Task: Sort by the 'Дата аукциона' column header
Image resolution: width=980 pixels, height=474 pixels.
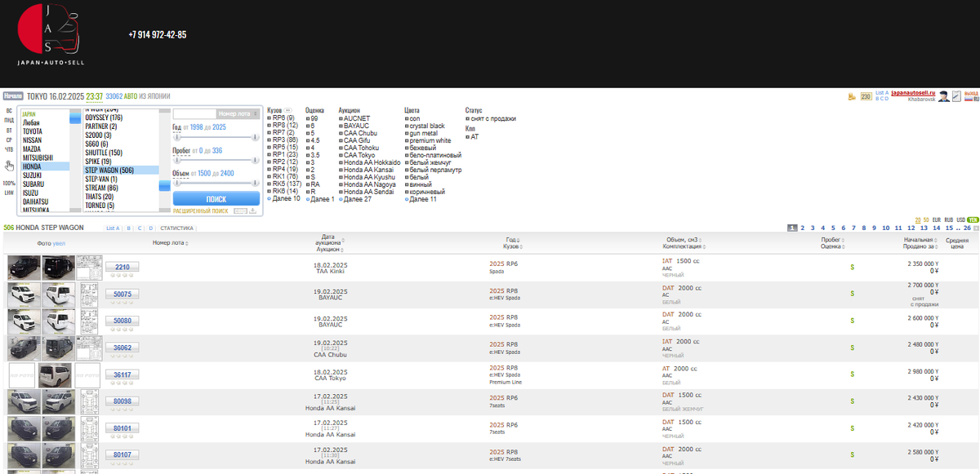Action: coord(331,240)
